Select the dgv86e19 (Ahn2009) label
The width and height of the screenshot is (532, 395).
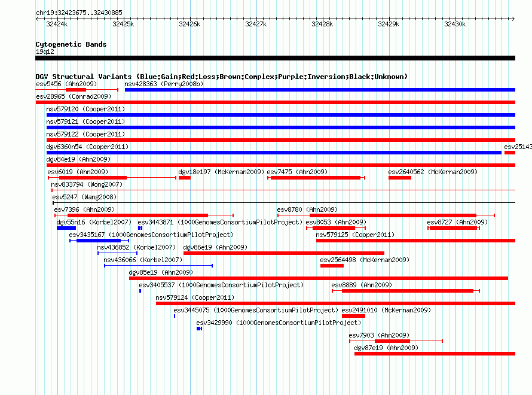(x=215, y=247)
